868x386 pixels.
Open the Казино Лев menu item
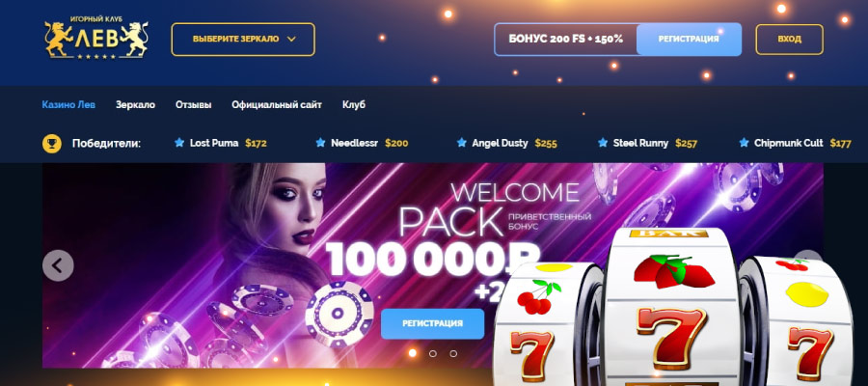tap(68, 104)
